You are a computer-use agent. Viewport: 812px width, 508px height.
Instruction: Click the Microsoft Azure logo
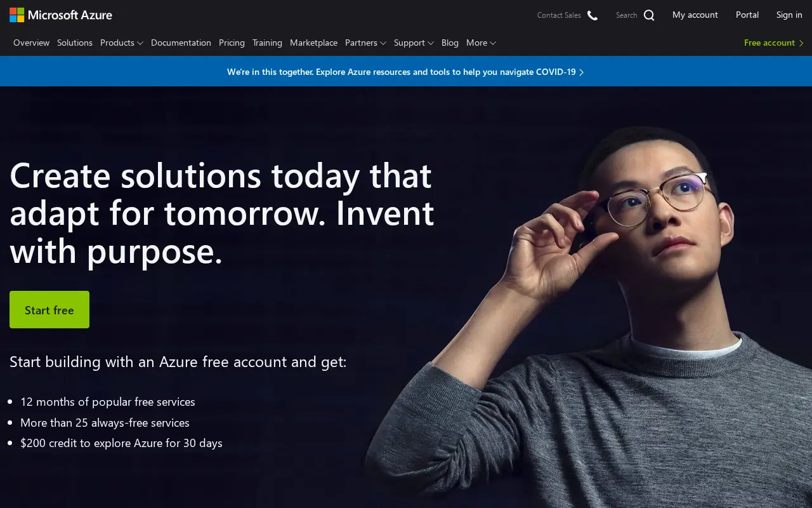[61, 15]
